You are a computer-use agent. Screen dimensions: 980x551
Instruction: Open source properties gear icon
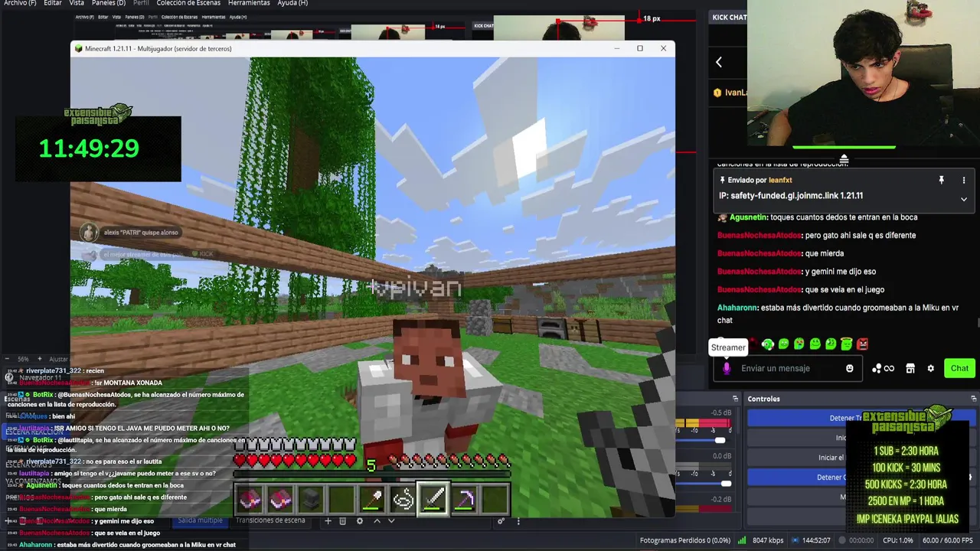tap(360, 521)
